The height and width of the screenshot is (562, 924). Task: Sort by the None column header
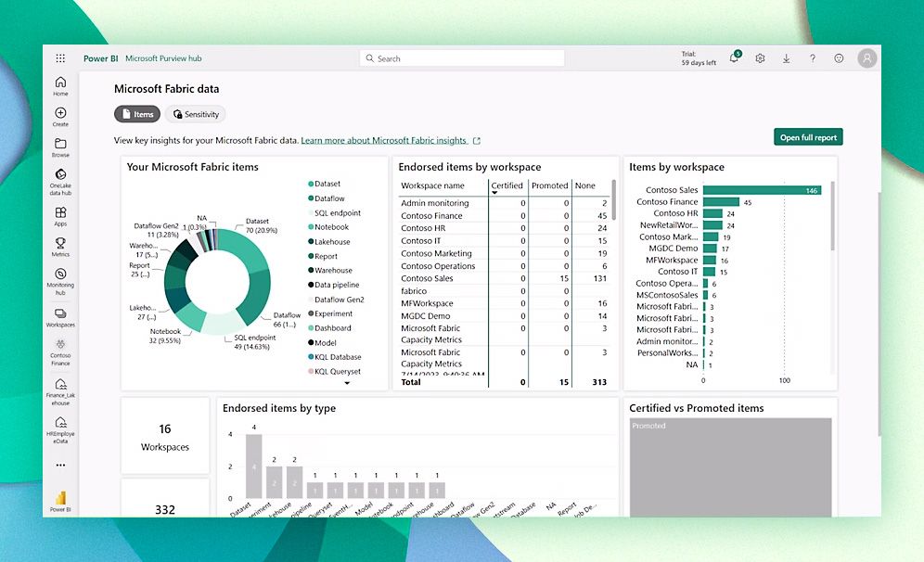point(585,185)
